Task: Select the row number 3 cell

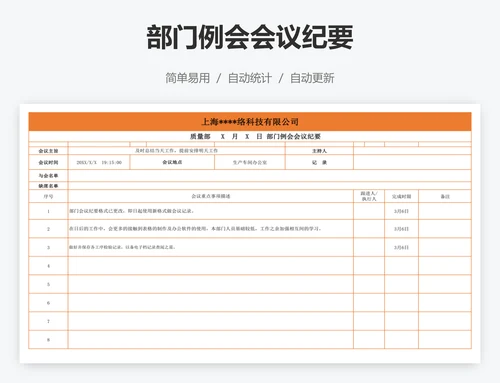Action: (48, 247)
